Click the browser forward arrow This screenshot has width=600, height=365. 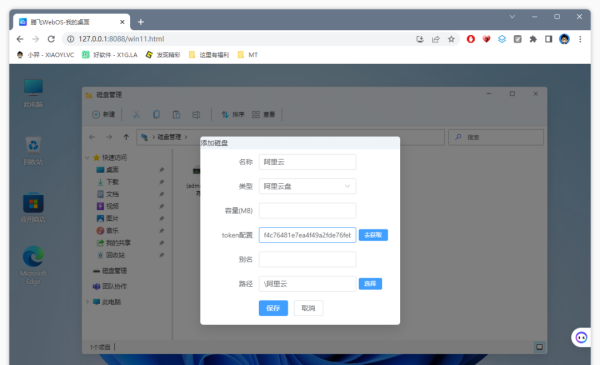tap(36, 39)
